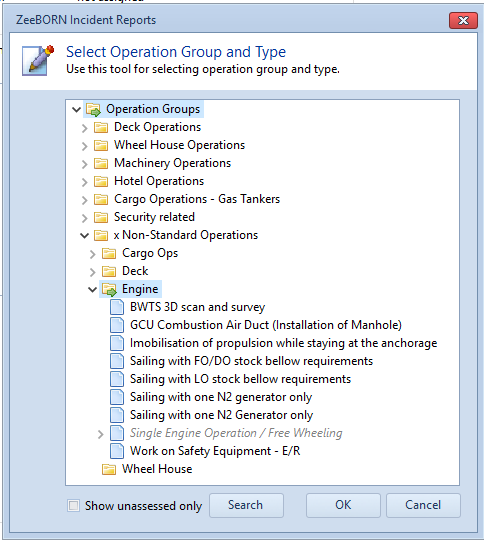Click the Engine open folder icon
484x542 pixels.
click(x=110, y=289)
